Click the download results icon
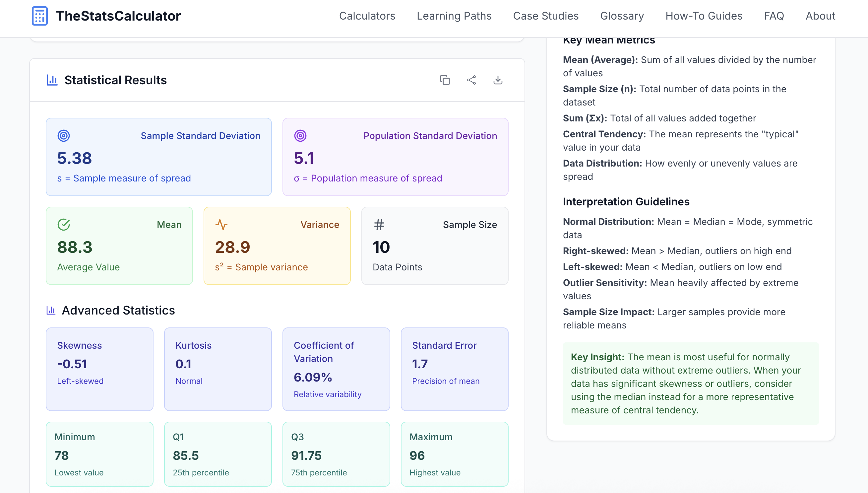868x493 pixels. tap(498, 80)
